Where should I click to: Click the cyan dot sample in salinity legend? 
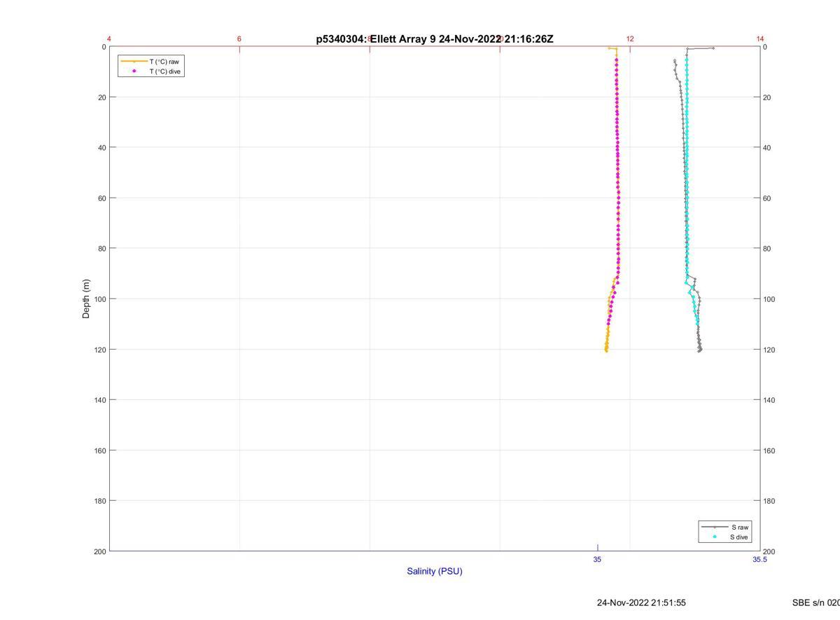[715, 537]
